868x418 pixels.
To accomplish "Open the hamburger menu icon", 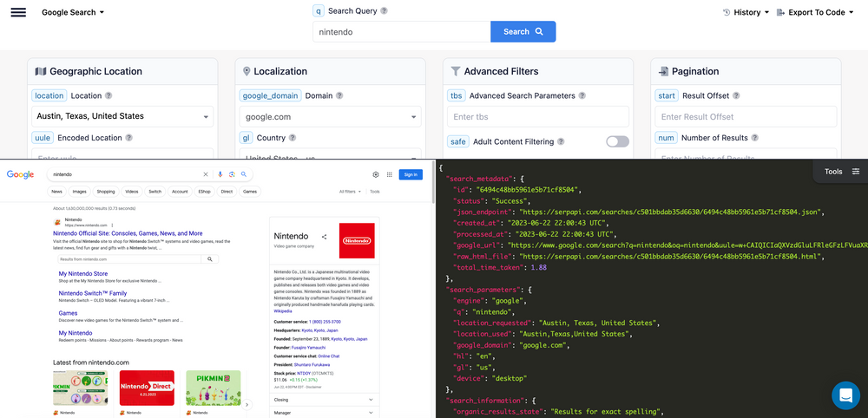I will coord(18,12).
